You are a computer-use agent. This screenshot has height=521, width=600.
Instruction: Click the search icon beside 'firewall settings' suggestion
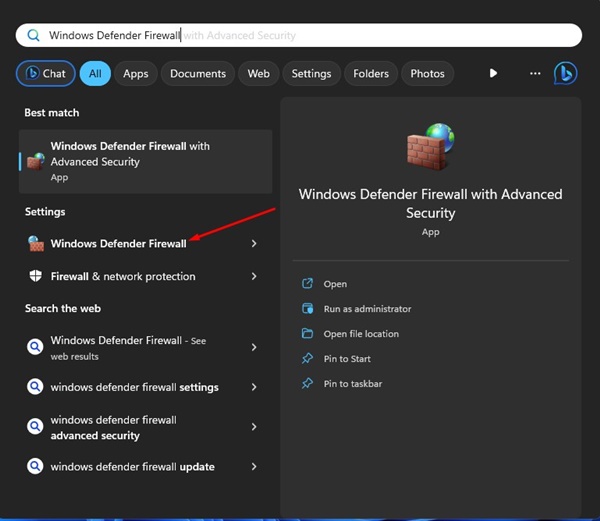click(35, 387)
